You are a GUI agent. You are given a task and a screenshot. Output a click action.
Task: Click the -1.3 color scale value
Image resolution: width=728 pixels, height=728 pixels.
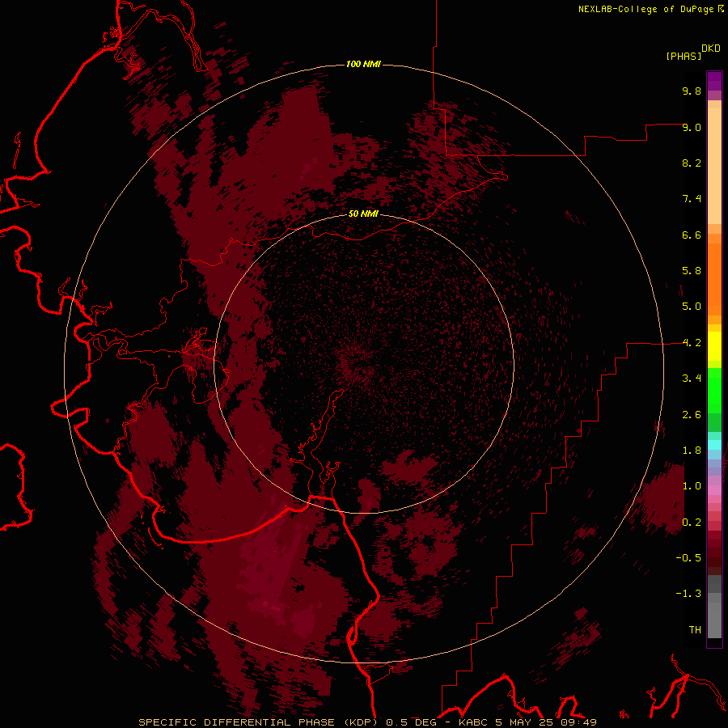[x=688, y=594]
